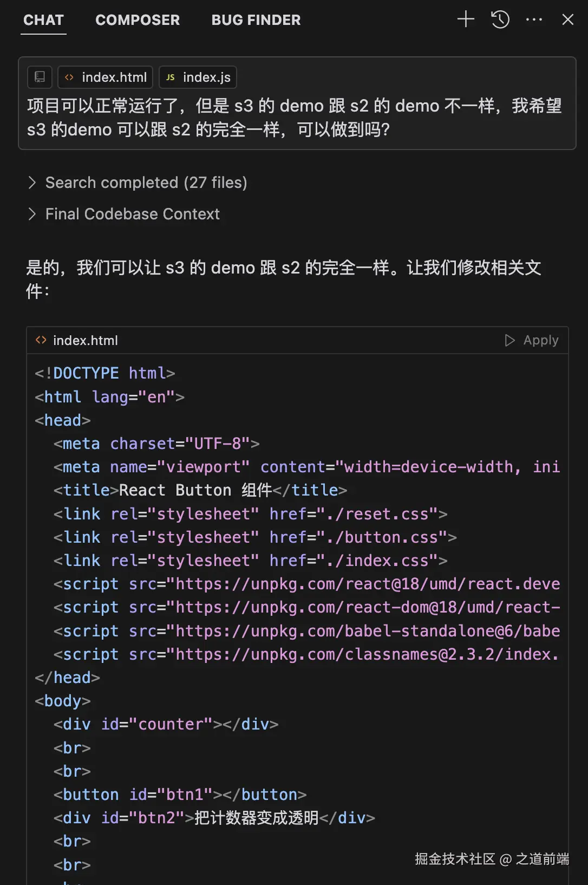588x885 pixels.
Task: Click the reset.css stylesheet link line
Action: coord(251,514)
